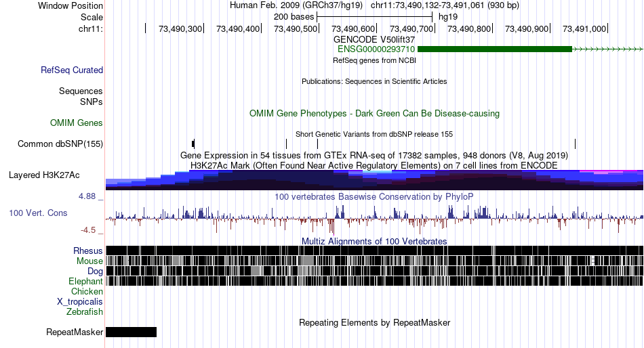This screenshot has height=348, width=644.
Task: Click the -4.5 lower conservation scale value
Action: [88, 230]
